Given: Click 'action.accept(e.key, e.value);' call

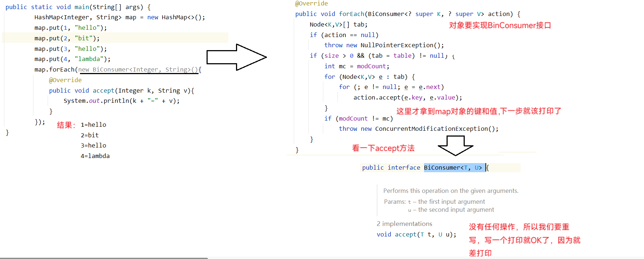Looking at the screenshot, I should pos(408,98).
